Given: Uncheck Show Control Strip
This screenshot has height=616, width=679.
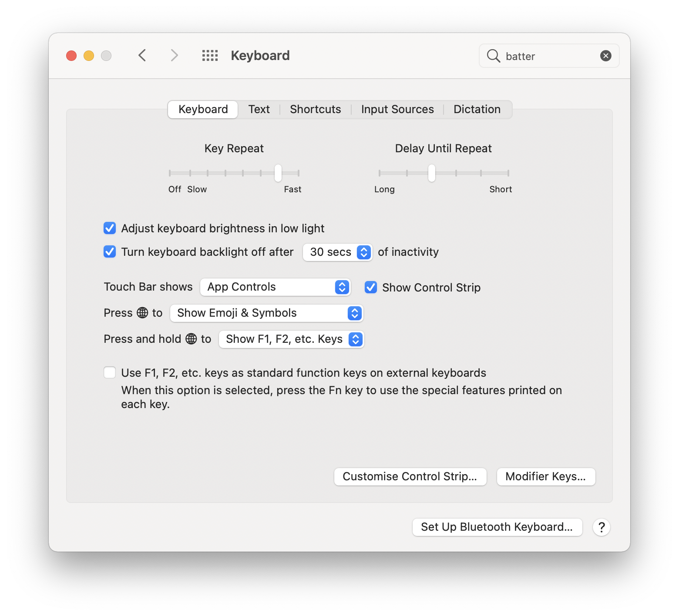Looking at the screenshot, I should (x=371, y=287).
